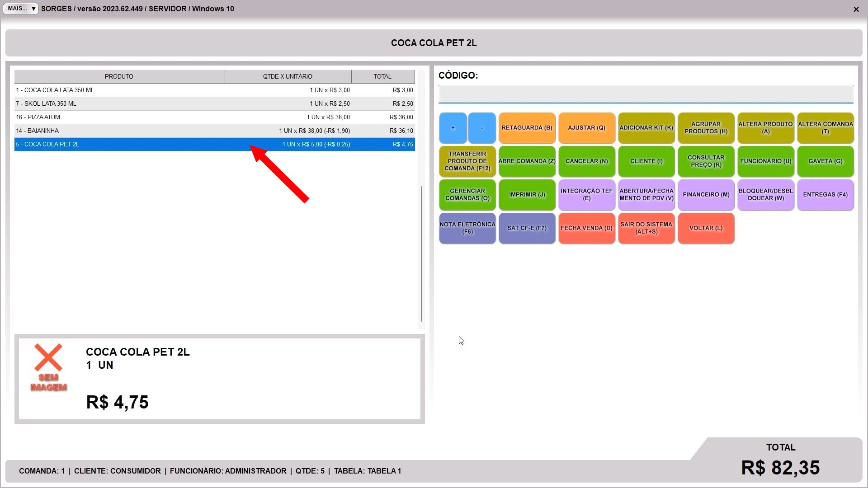Click AGRUPAR PRODUTOS (H)
The image size is (868, 488).
point(706,128)
